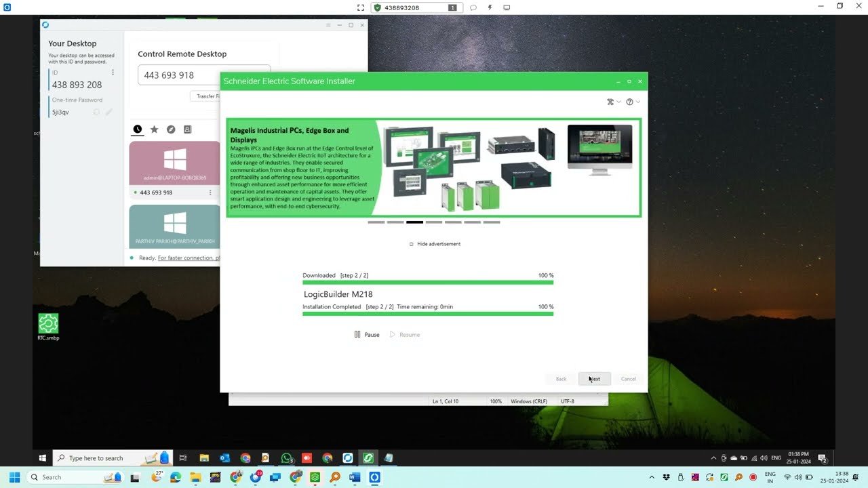Viewport: 868px width, 488px height.
Task: Open the Notepad icon on remote taskbar
Action: [x=389, y=458]
